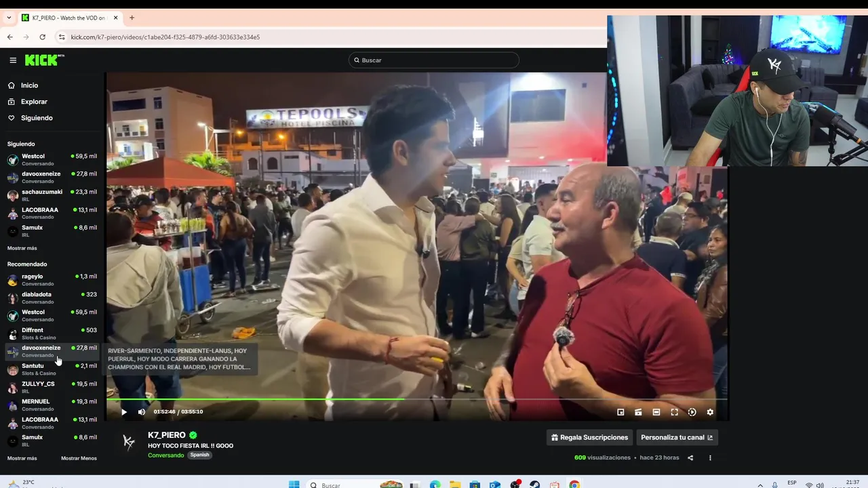This screenshot has width=868, height=488.
Task: Open a new browser tab
Action: point(132,18)
